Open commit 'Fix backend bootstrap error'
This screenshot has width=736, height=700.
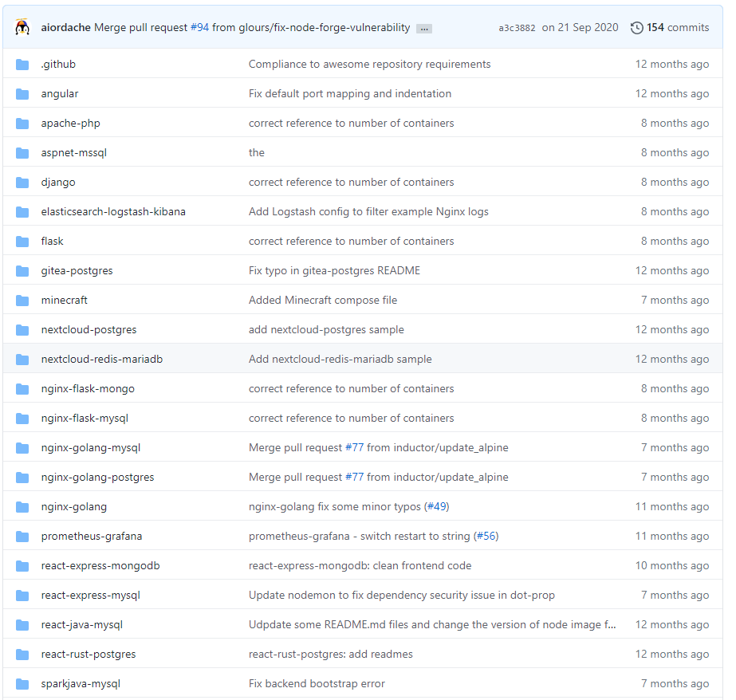tap(317, 684)
